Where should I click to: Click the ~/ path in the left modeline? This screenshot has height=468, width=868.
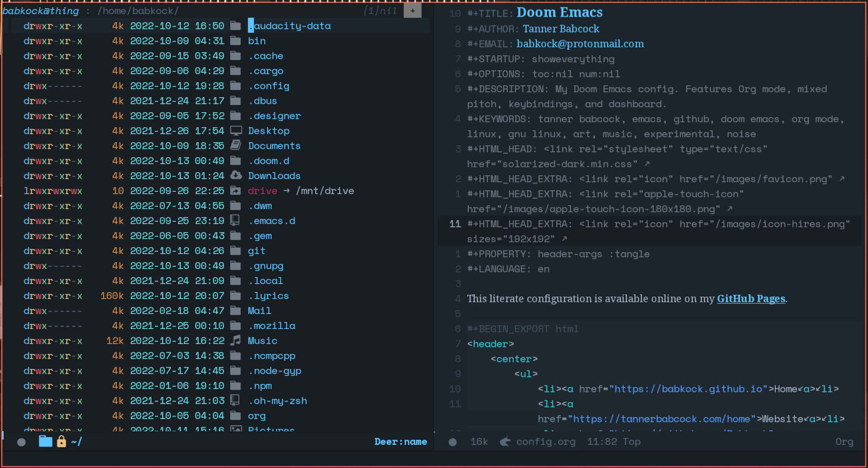coord(77,442)
